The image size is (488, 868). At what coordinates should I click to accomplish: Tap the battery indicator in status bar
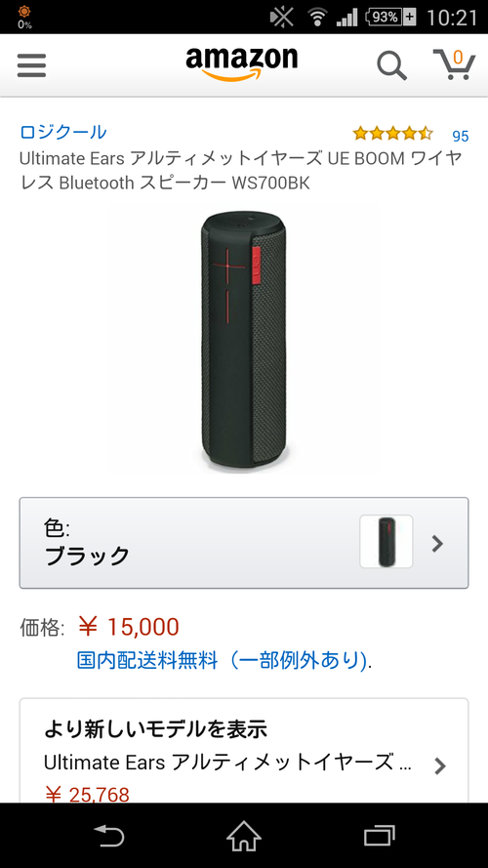click(x=391, y=18)
